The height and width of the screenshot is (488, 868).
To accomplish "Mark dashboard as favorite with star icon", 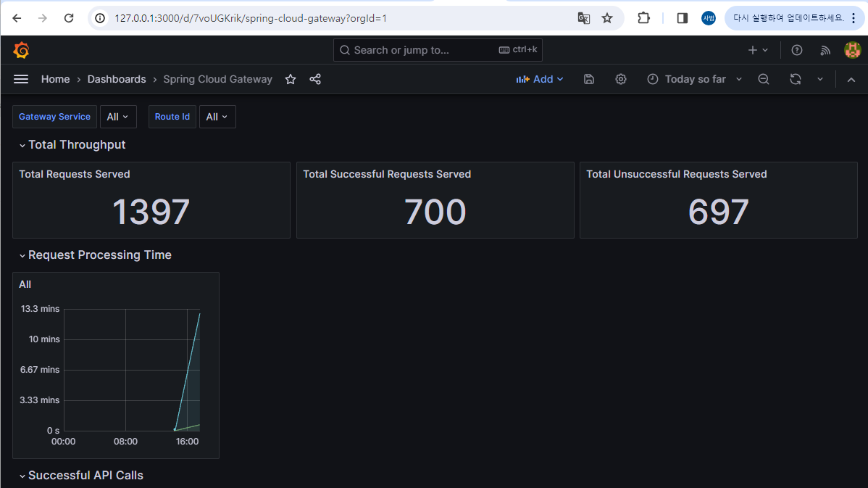I will coord(291,79).
